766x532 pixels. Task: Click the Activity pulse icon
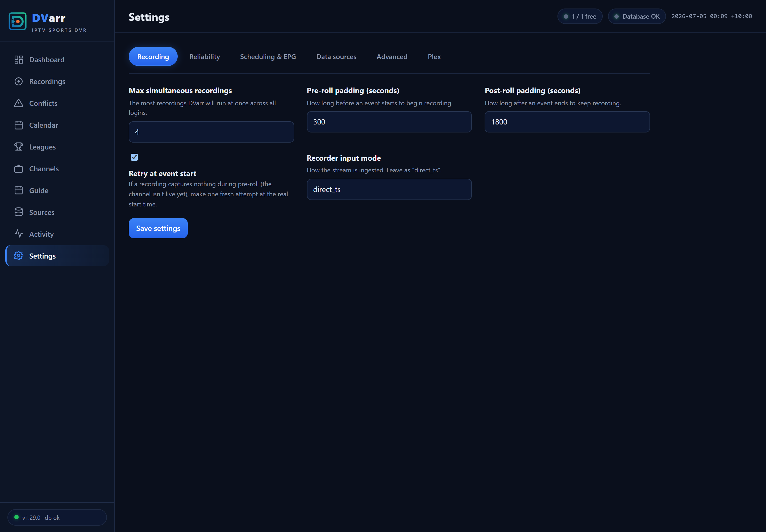coord(19,234)
